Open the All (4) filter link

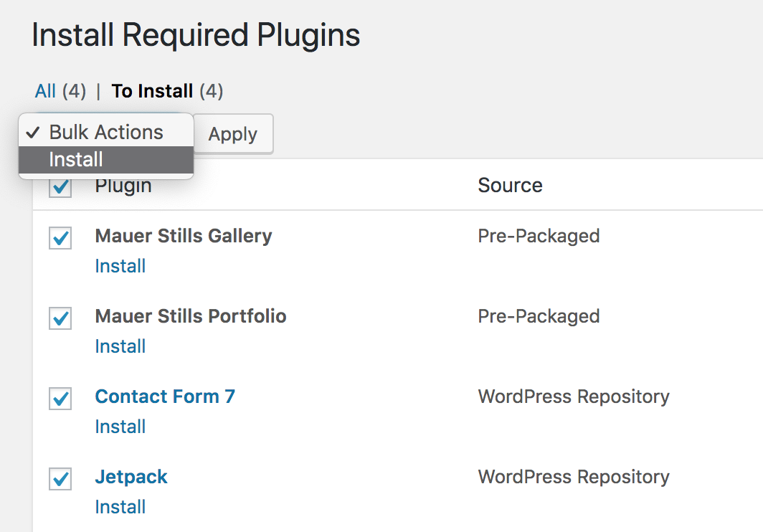tap(60, 91)
